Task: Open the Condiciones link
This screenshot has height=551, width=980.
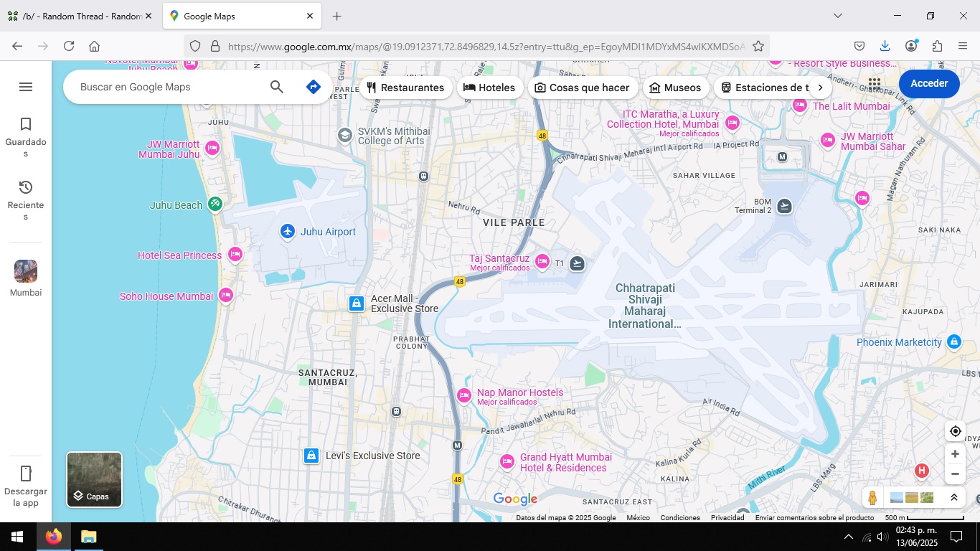Action: click(680, 518)
